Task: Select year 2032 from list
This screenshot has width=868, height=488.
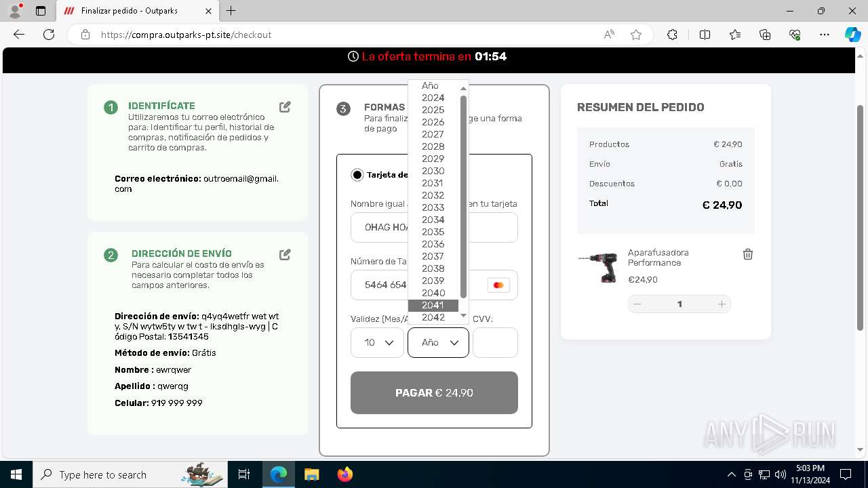Action: point(433,195)
